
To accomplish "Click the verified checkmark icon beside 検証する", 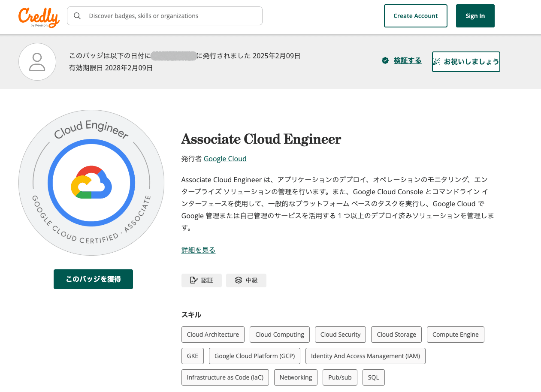I will pyautogui.click(x=385, y=60).
